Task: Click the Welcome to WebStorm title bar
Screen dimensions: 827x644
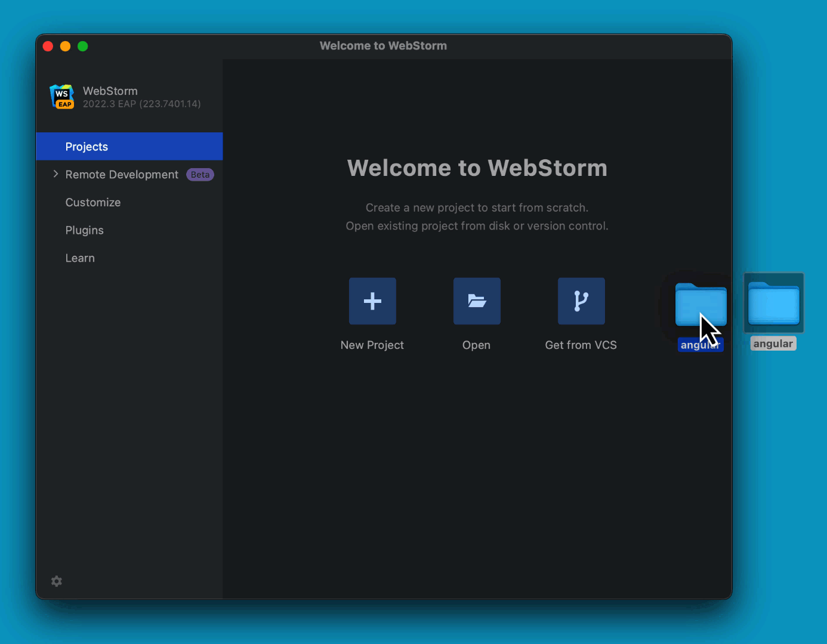Action: [x=383, y=45]
